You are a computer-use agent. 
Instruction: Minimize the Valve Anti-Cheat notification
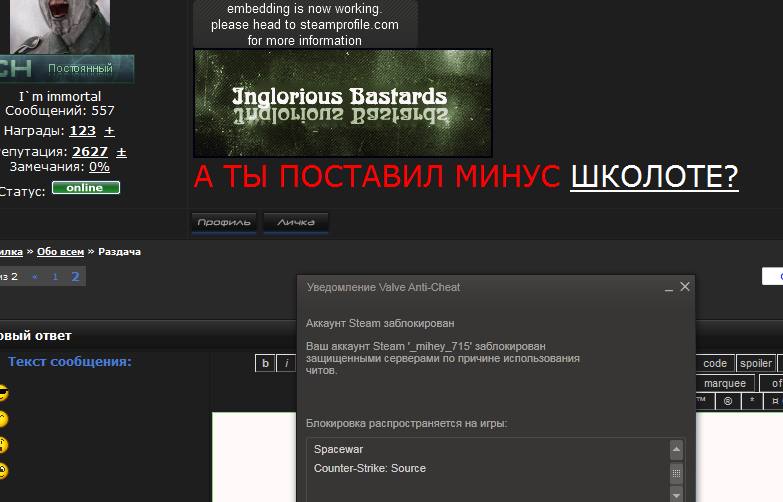pyautogui.click(x=669, y=287)
